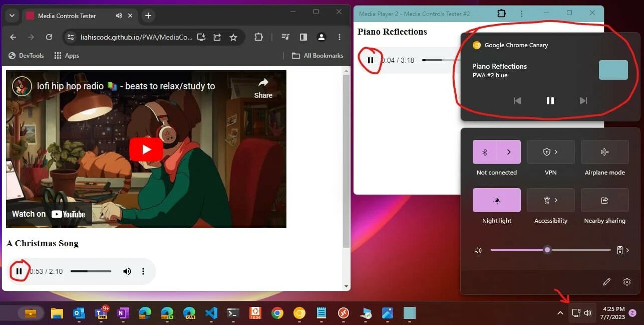
Task: Click Share on the YouTube video
Action: point(263,88)
